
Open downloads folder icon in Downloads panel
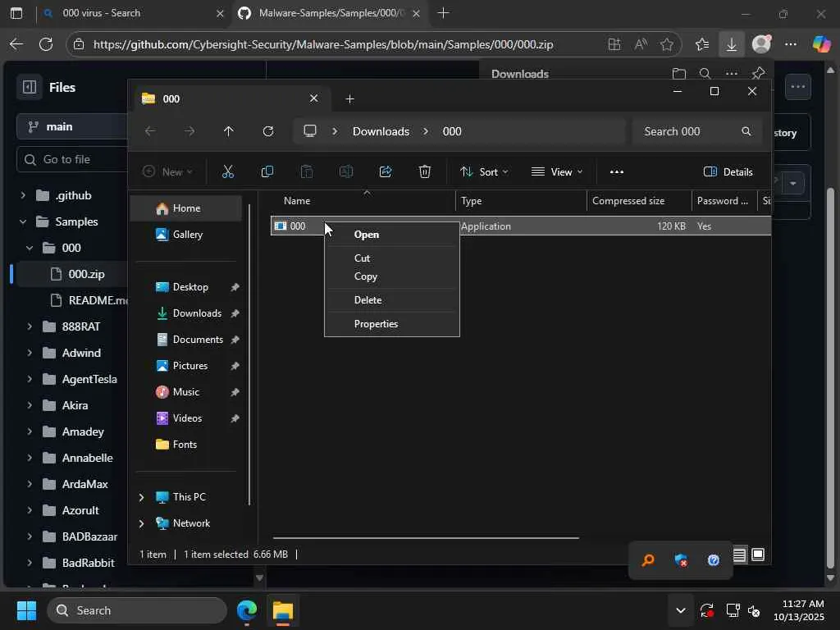point(678,73)
